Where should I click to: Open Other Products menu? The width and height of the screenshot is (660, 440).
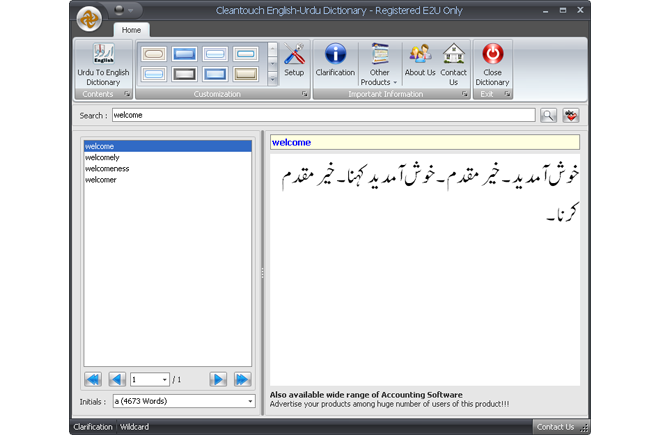point(379,64)
